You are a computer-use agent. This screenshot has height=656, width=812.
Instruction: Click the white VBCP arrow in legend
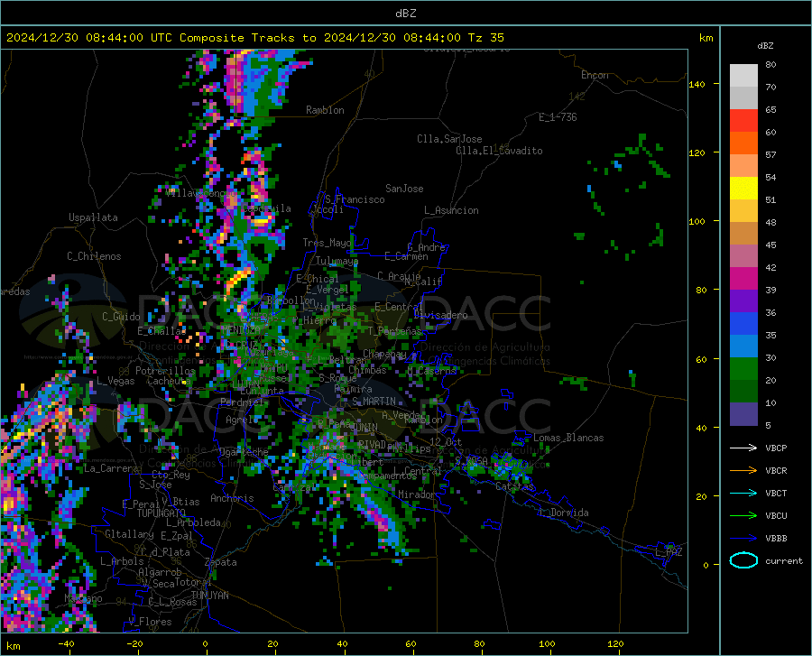[x=743, y=448]
